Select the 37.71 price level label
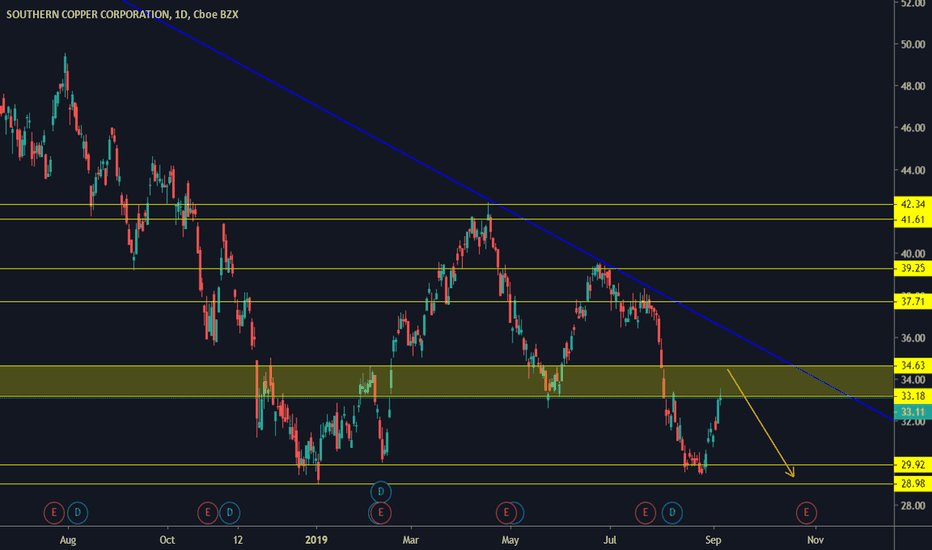This screenshot has height=550, width=932. [912, 301]
